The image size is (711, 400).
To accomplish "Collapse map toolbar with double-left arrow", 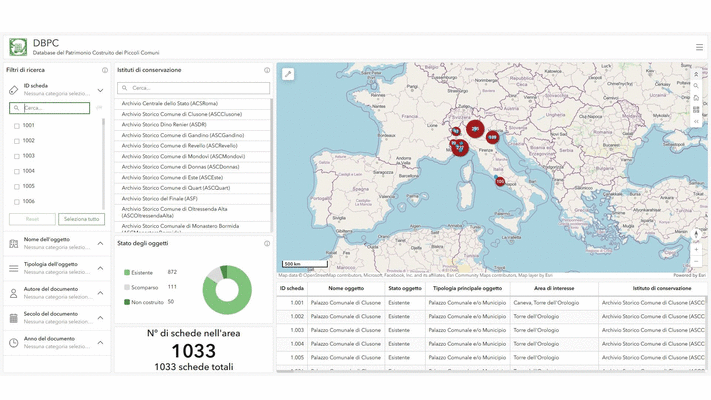I will pyautogui.click(x=696, y=122).
